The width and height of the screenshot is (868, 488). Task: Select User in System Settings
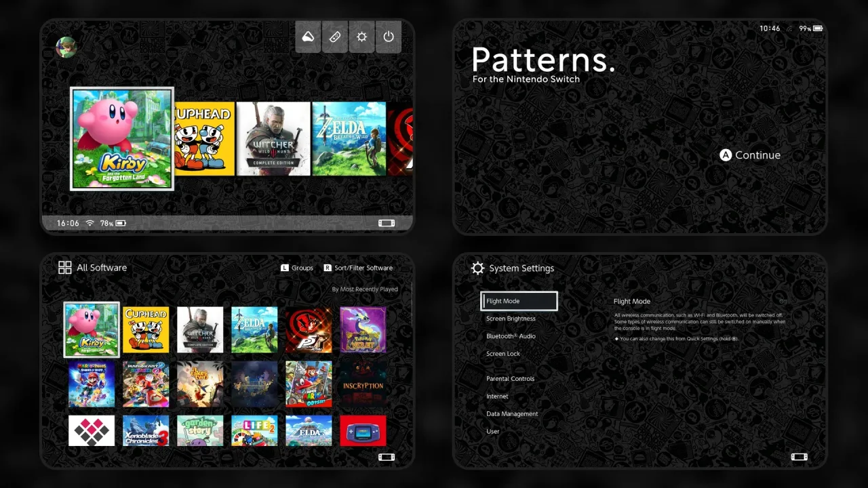click(493, 432)
